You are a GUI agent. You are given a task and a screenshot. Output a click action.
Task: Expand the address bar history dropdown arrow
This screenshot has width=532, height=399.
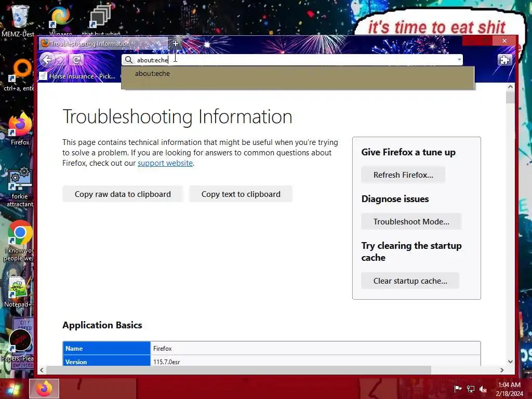click(459, 60)
